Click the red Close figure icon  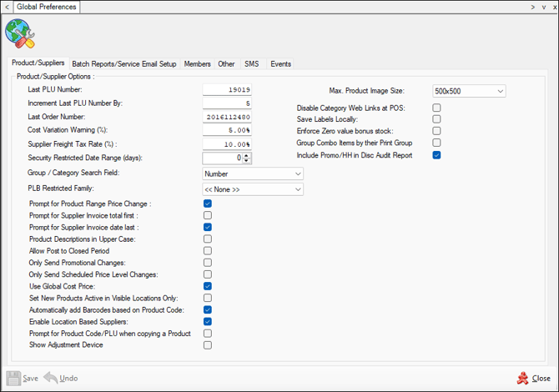pos(522,378)
